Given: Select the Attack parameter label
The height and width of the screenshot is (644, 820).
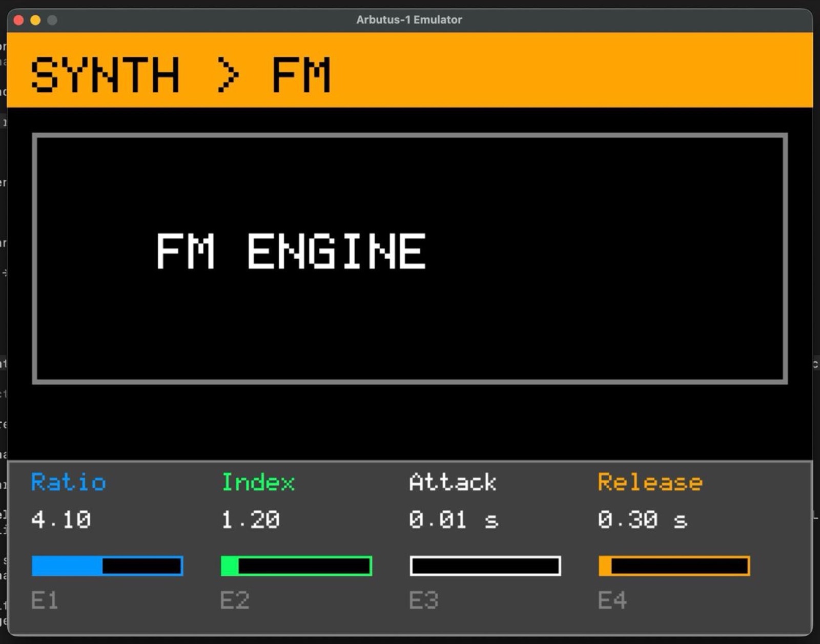Looking at the screenshot, I should point(453,482).
